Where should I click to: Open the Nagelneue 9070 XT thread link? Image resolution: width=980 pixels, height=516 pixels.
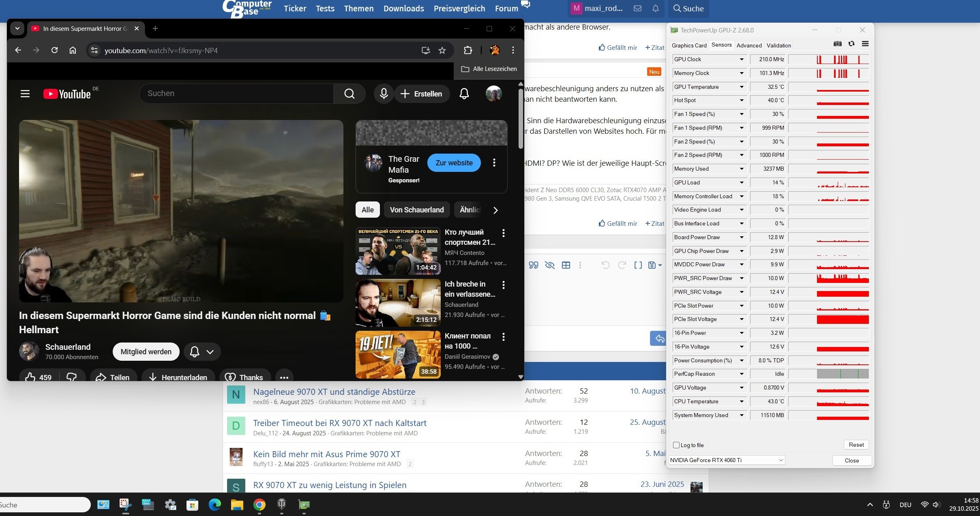point(334,392)
